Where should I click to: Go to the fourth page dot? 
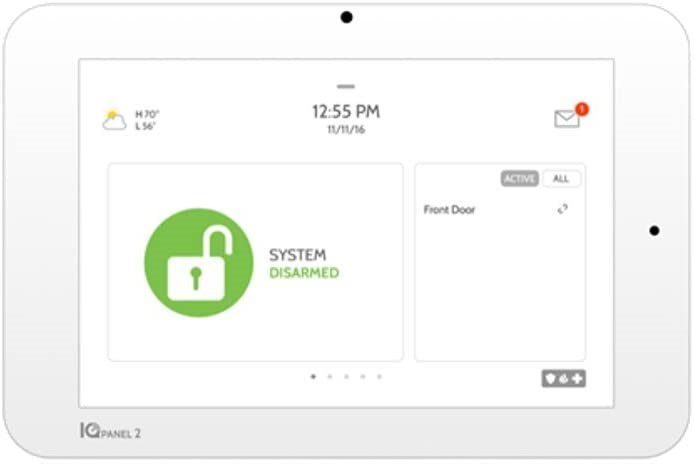(x=363, y=377)
